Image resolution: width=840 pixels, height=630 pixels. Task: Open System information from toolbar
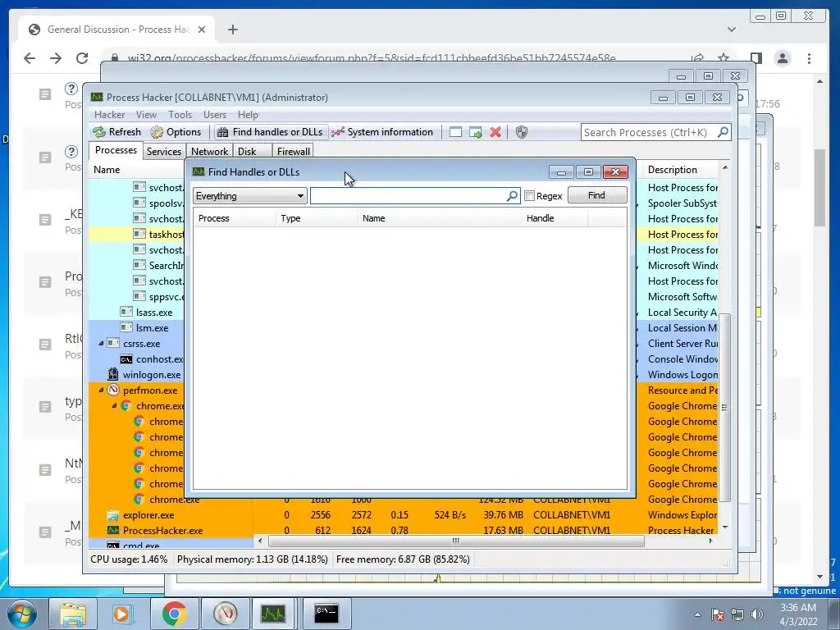(382, 132)
